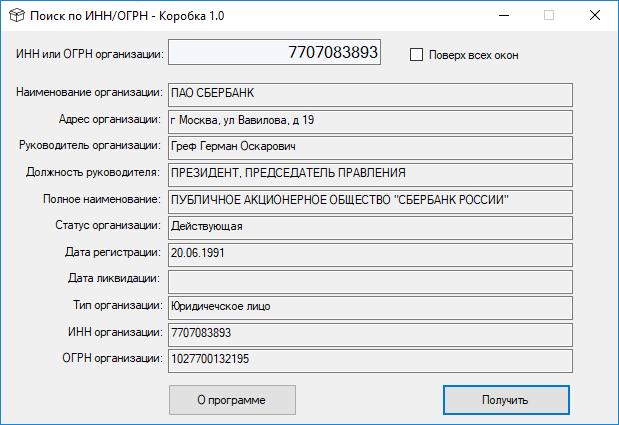
Task: Click the 'ПРЕЗИДЕНТ, ПРЕДСЕДАТЕЛЬ ПРАВЛЕНИЯ' field
Action: (x=370, y=175)
